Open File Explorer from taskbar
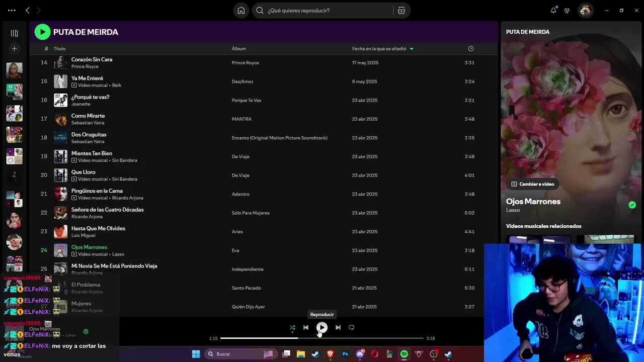The image size is (644, 362). click(301, 354)
